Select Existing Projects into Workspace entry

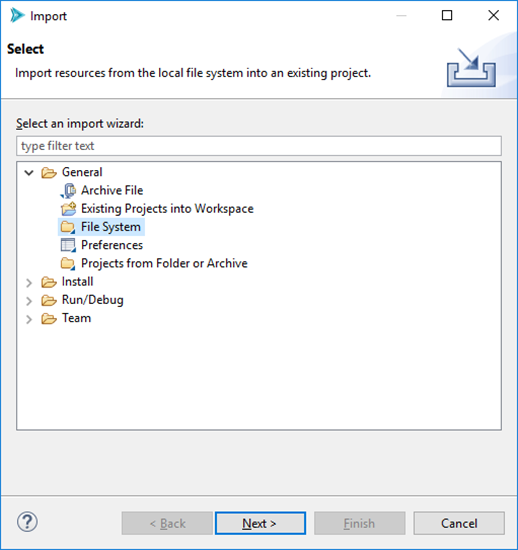(167, 209)
